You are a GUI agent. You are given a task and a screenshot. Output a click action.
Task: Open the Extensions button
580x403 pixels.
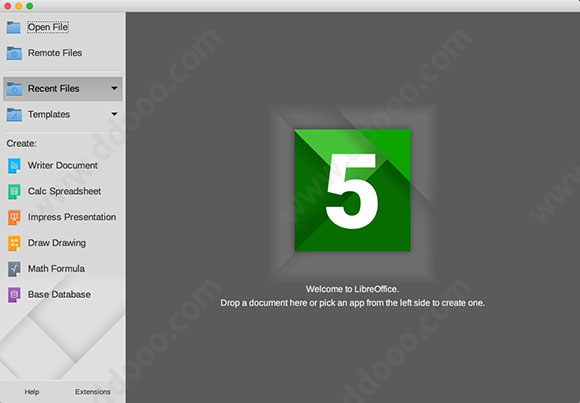pyautogui.click(x=92, y=392)
